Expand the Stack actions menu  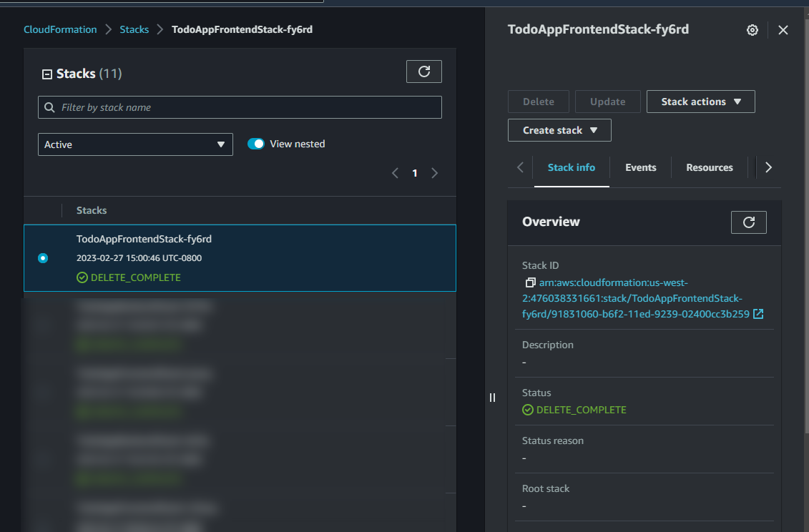pyautogui.click(x=700, y=102)
